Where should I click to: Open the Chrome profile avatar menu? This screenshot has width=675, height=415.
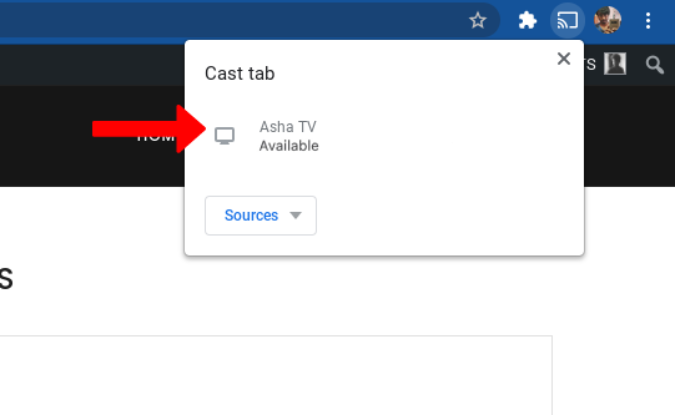607,20
